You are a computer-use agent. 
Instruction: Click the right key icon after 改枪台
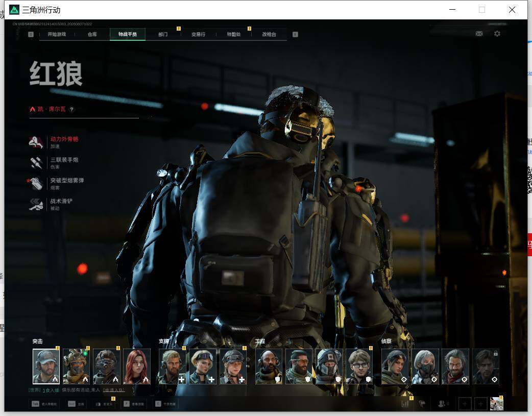295,34
